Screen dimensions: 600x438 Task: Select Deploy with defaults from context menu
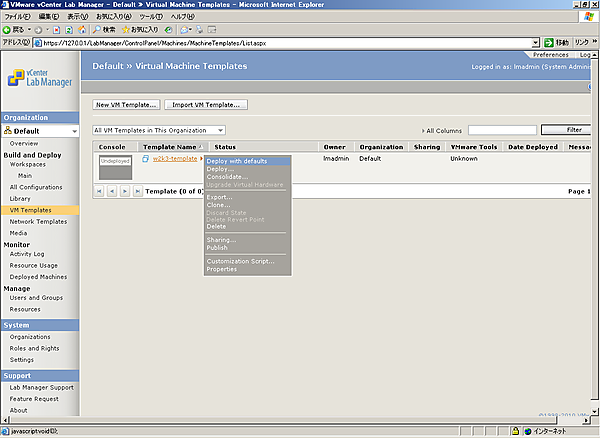[237, 161]
